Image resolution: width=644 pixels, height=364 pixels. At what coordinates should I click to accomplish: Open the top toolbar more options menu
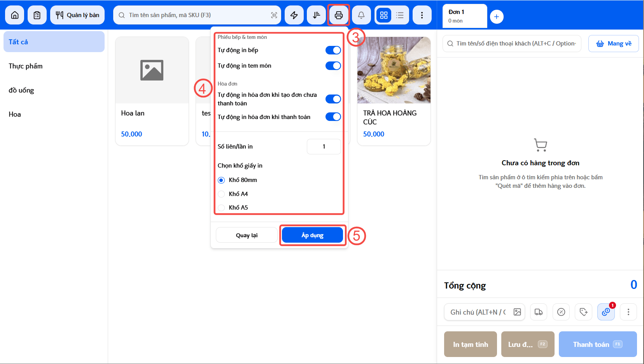click(422, 15)
